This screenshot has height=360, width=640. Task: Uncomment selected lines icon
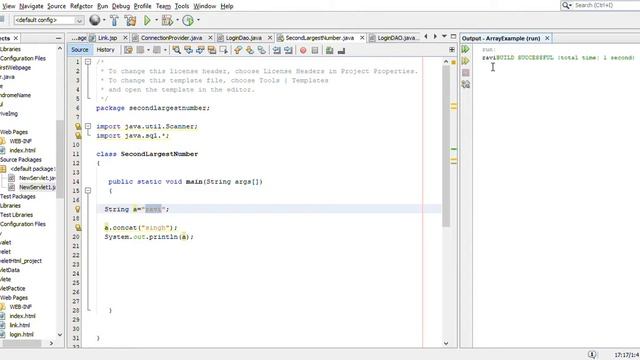pos(341,50)
